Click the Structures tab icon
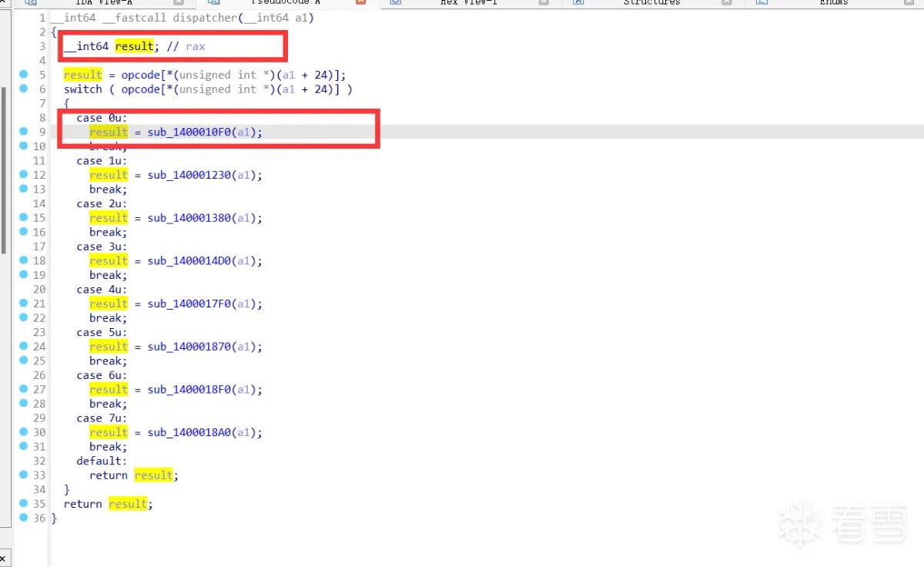The width and height of the screenshot is (924, 567). pos(578,2)
